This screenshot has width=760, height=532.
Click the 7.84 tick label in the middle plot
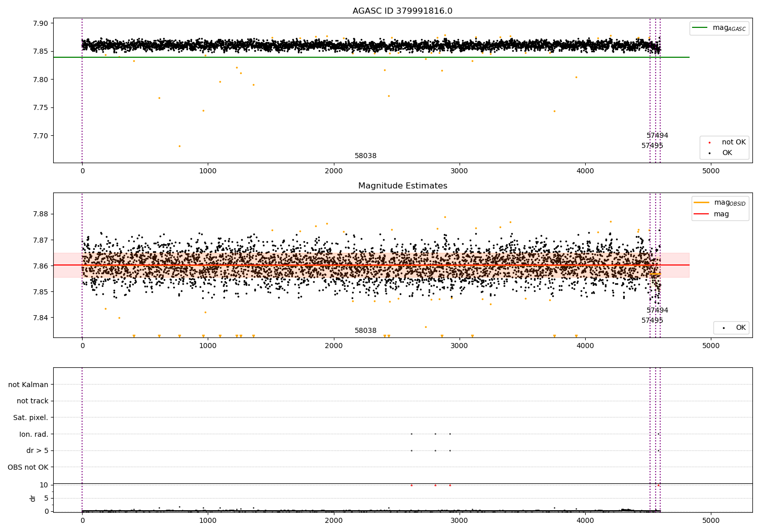click(41, 318)
